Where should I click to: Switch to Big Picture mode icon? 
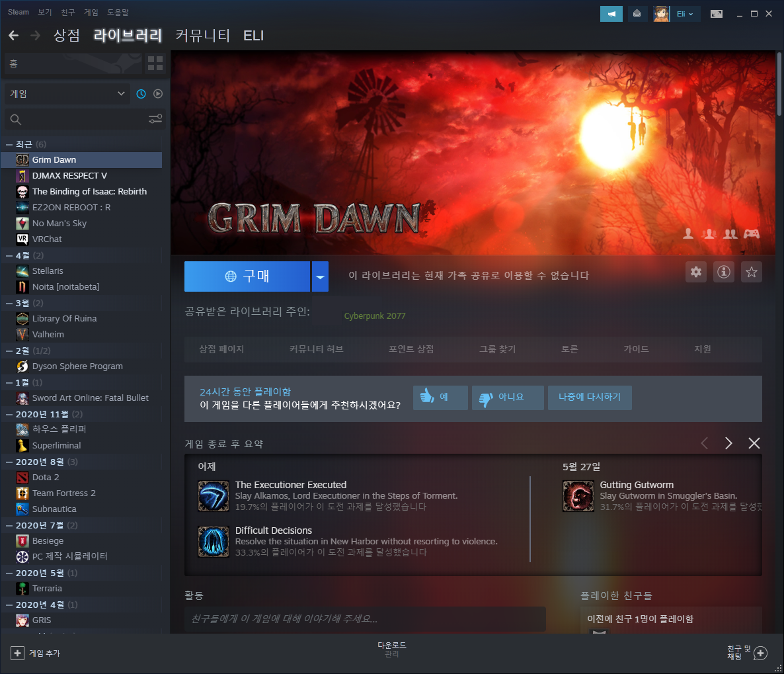coord(717,14)
